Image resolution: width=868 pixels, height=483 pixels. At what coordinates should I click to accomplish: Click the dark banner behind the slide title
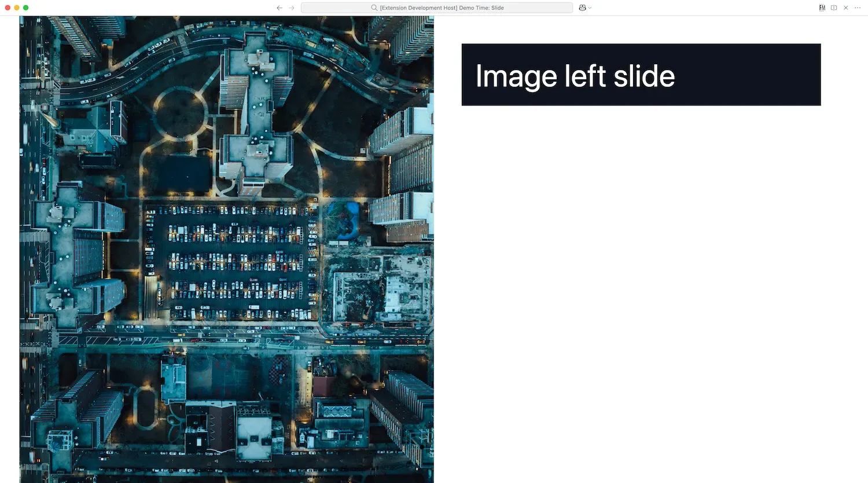752,74
